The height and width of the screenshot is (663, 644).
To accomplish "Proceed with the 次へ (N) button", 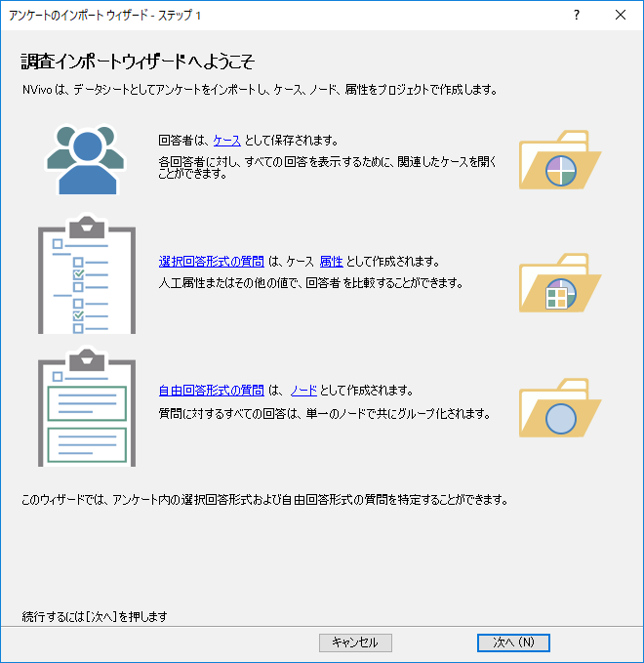I will pyautogui.click(x=513, y=642).
